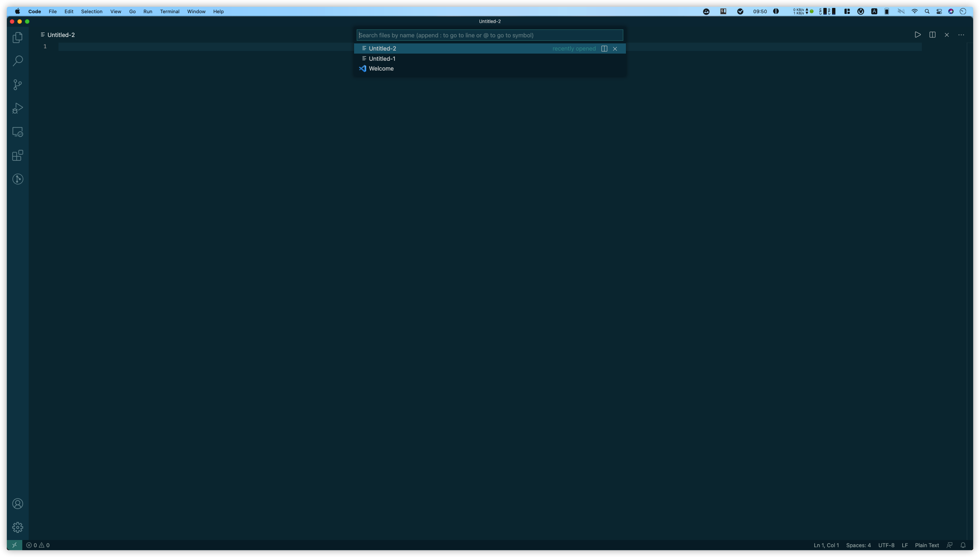This screenshot has width=980, height=557.
Task: Open the More Actions ellipsis menu
Action: pos(961,35)
